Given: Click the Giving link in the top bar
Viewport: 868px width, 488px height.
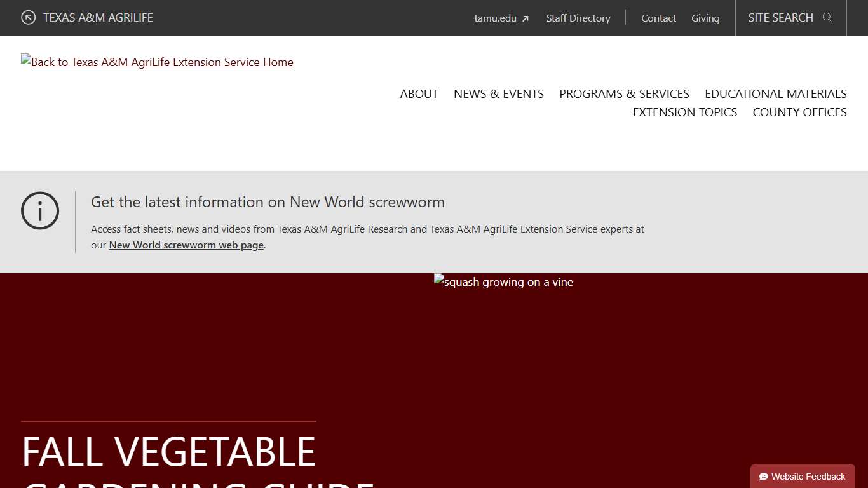Looking at the screenshot, I should (705, 18).
